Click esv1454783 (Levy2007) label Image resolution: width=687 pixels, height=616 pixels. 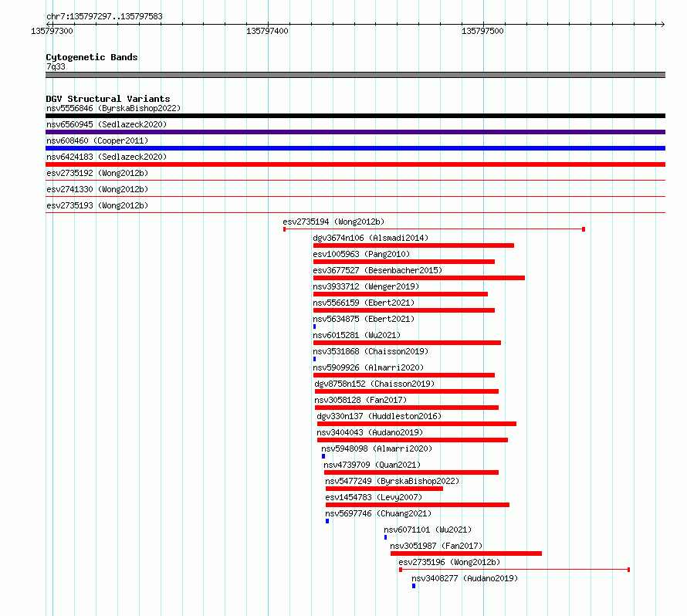tap(374, 497)
